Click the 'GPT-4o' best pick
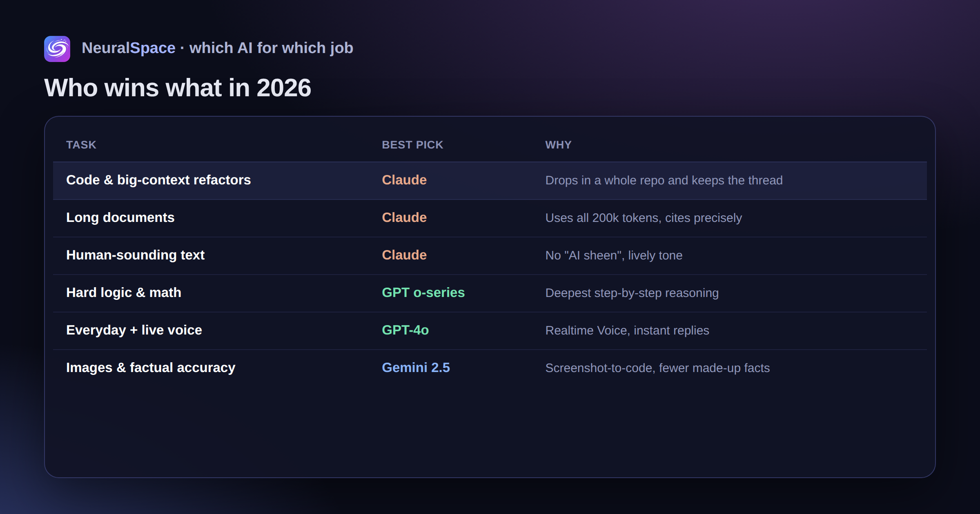The height and width of the screenshot is (514, 980). point(405,330)
